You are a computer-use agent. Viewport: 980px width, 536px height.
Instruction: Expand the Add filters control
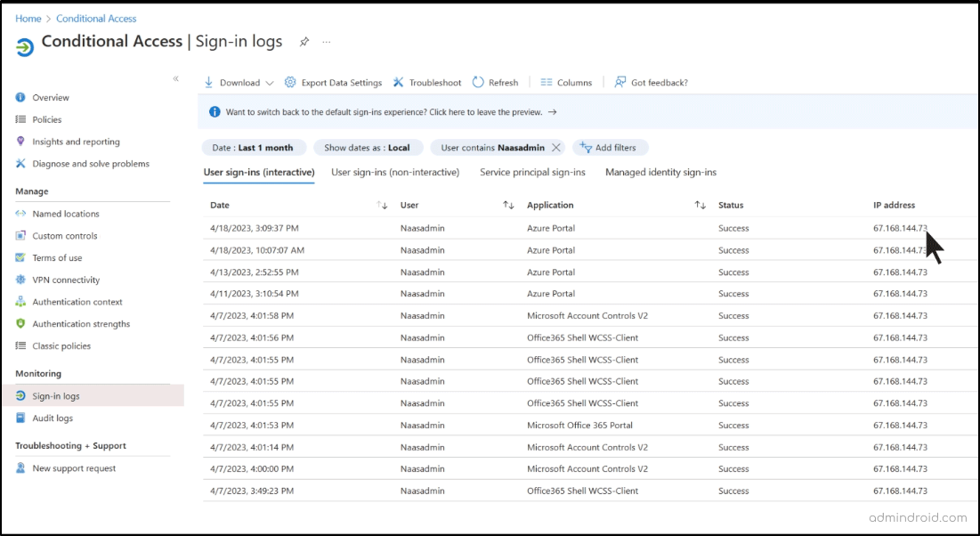610,147
